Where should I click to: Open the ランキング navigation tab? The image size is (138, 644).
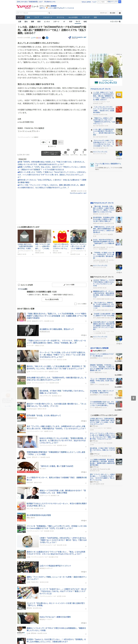(x=86, y=17)
